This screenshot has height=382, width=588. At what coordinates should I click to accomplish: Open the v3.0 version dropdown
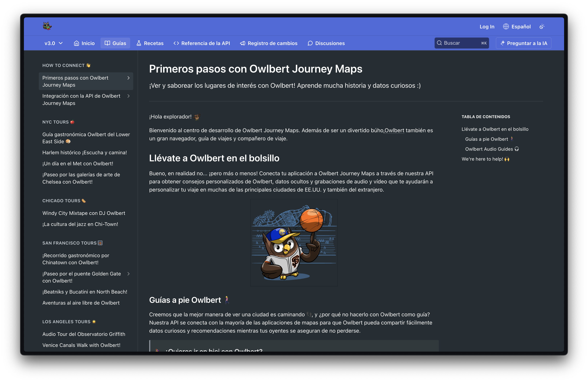coord(53,43)
